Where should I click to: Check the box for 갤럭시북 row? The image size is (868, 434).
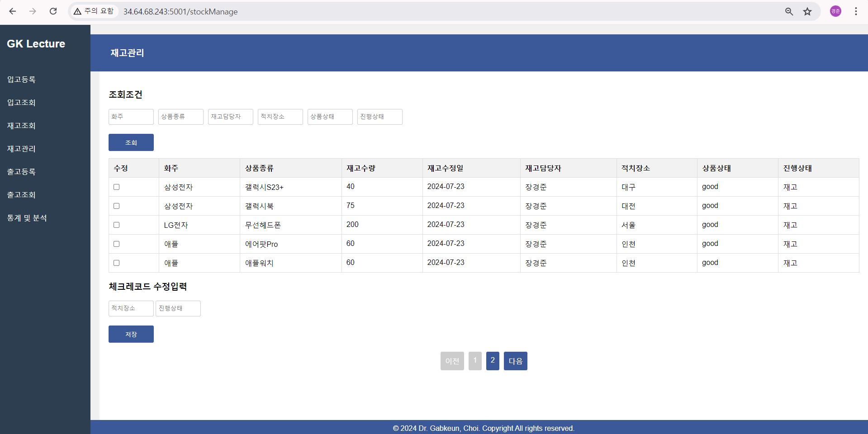coord(116,206)
